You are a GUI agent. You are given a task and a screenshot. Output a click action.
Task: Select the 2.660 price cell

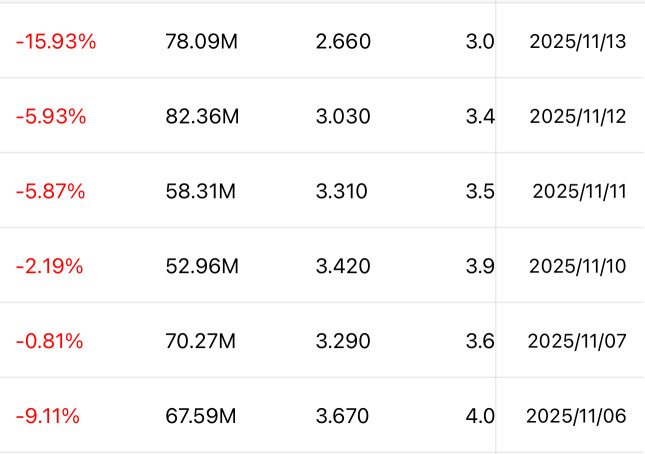tap(343, 42)
